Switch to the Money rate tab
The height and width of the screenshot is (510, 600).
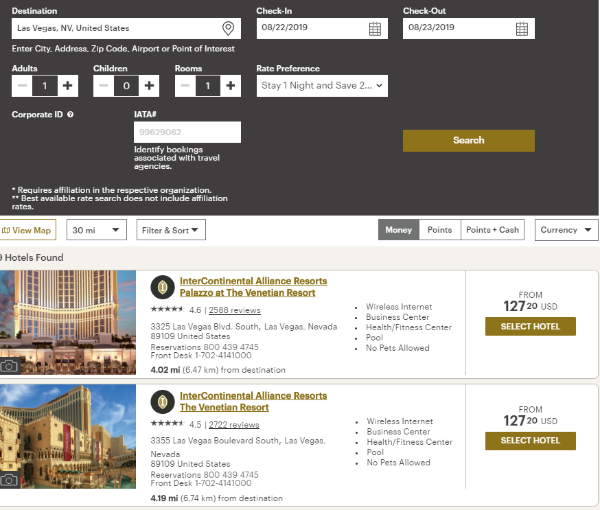coord(399,230)
